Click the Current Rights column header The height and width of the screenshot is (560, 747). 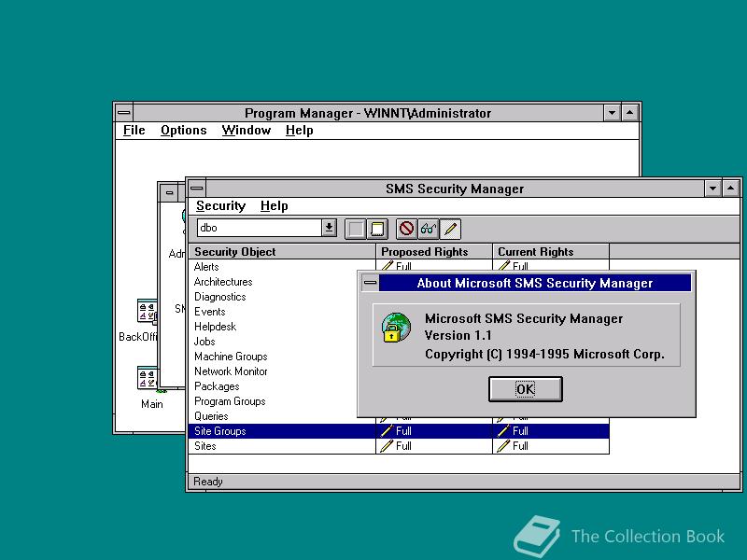(551, 251)
